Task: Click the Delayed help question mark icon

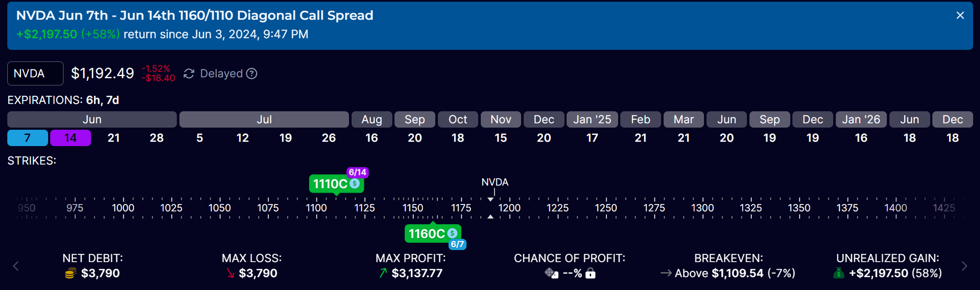Action: coord(252,74)
